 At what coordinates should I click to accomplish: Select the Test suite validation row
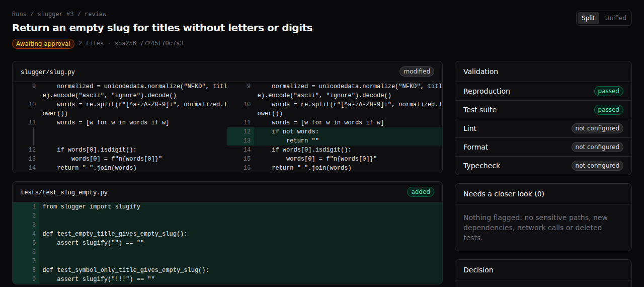[x=543, y=110]
